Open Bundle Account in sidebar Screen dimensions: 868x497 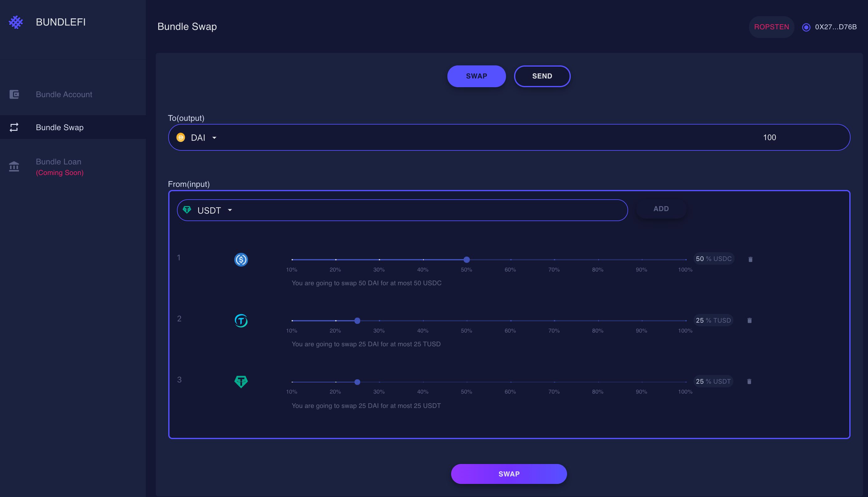pyautogui.click(x=73, y=94)
